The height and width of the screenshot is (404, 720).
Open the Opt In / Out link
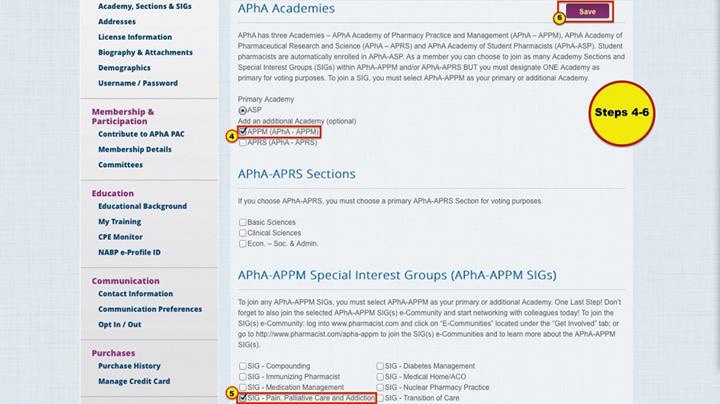point(119,325)
